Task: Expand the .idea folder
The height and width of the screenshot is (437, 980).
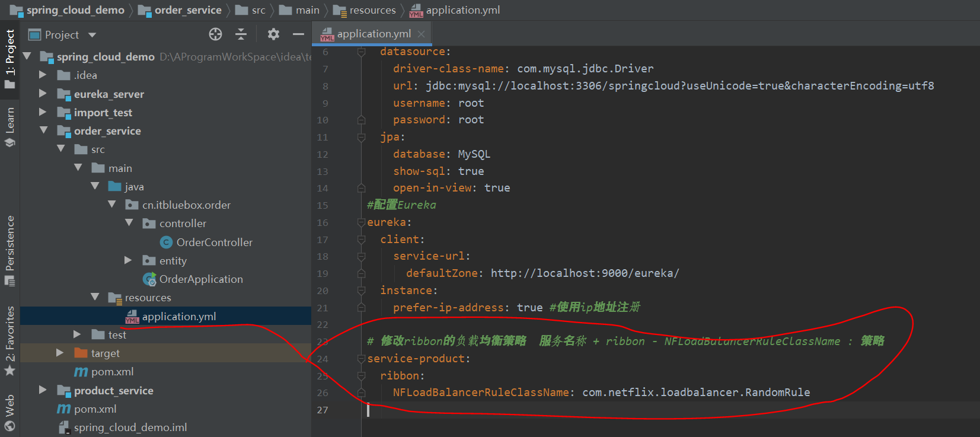Action: click(43, 75)
